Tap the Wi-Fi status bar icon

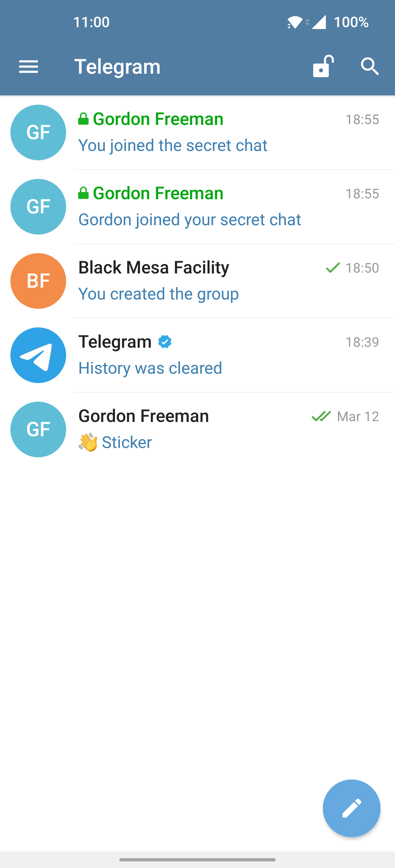tap(295, 22)
